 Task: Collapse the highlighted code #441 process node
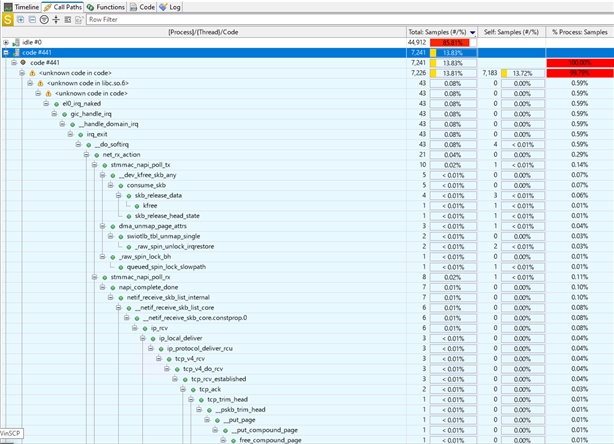6,52
